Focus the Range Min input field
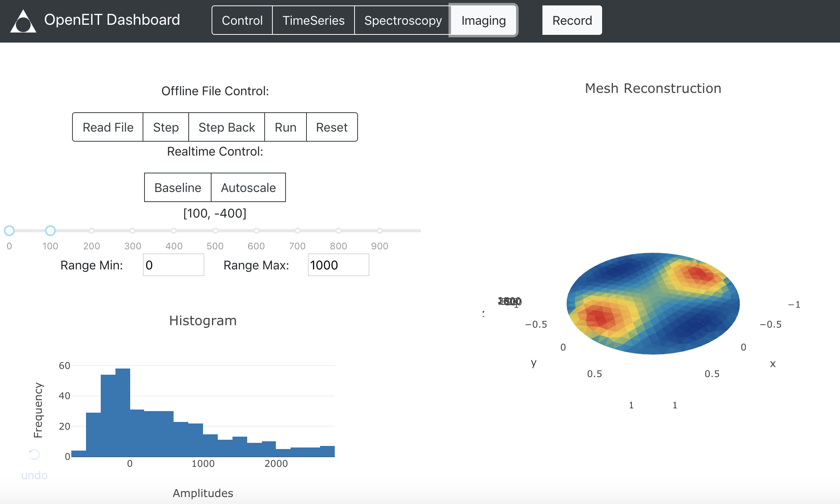The height and width of the screenshot is (504, 840). [173, 265]
